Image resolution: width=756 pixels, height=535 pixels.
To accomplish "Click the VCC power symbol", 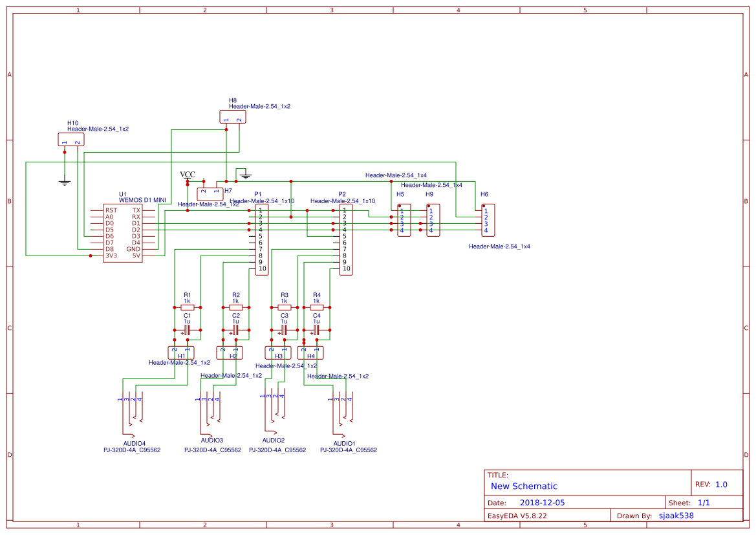I will click(187, 175).
